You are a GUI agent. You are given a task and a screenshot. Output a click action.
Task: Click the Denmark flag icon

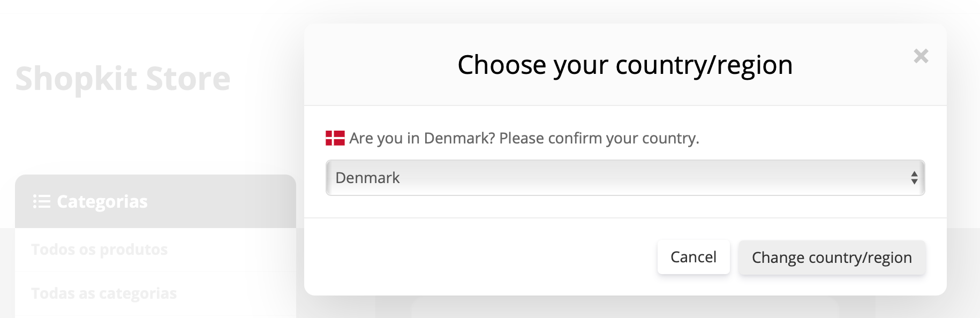coord(335,138)
